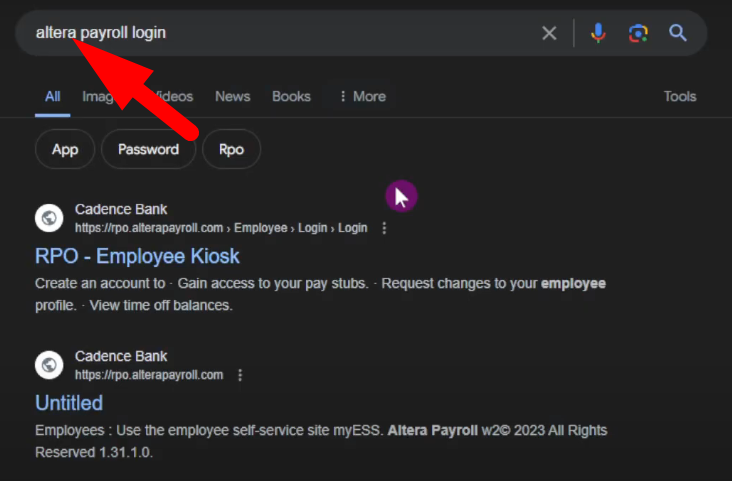Select the Password suggestion chip
This screenshot has width=732, height=481.
(x=148, y=149)
